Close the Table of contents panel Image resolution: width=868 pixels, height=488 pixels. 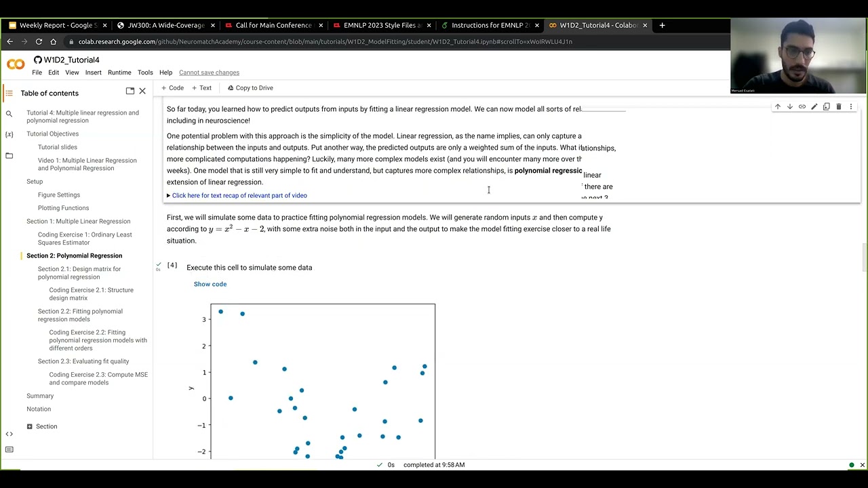pos(142,91)
